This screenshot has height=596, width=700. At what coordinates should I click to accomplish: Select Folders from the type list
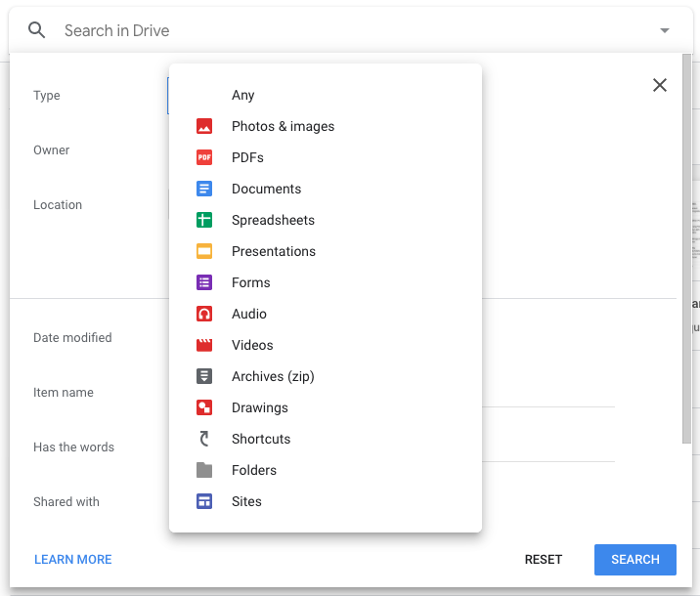pos(254,470)
